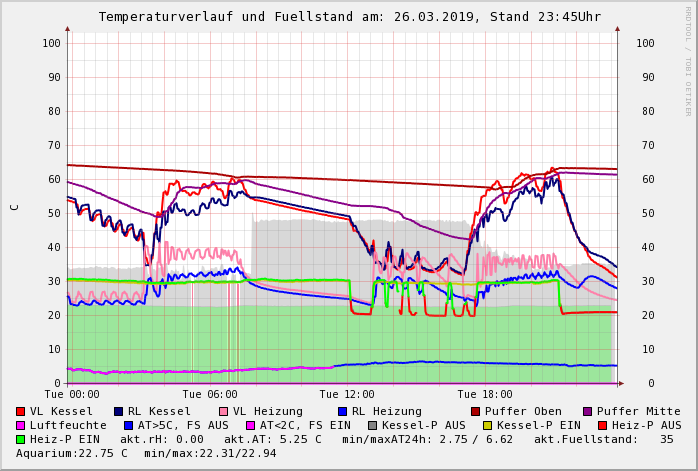
Task: Click the red VL Kessel legend swatch
Action: click(21, 411)
